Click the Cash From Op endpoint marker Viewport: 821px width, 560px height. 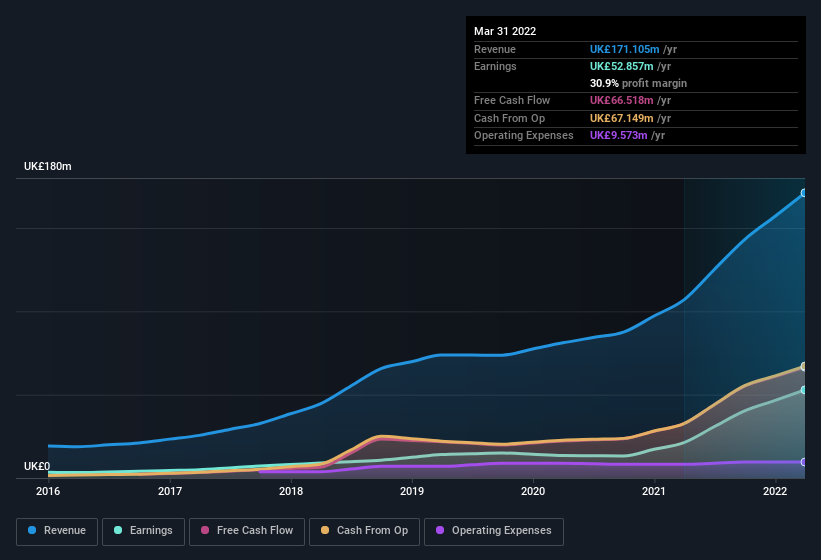click(x=804, y=366)
